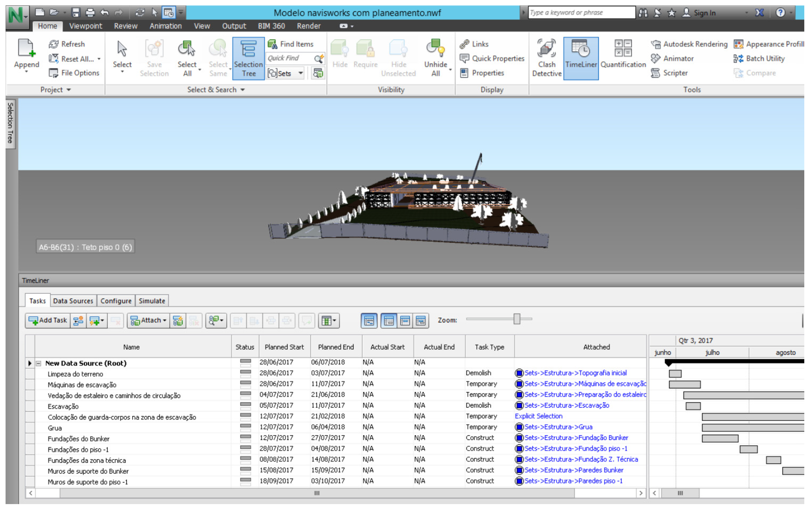Click Add Task in TimeLiner toolbar
This screenshot has height=511, width=812.
point(48,320)
